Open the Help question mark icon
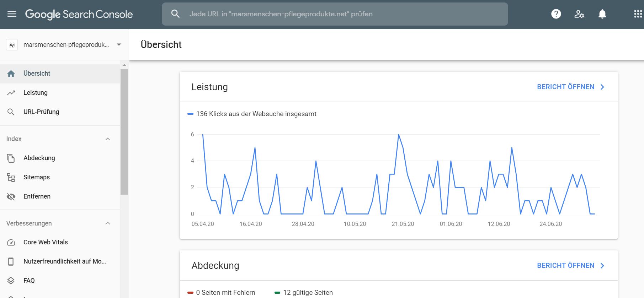Viewport: 644px width, 298px height. [x=556, y=14]
